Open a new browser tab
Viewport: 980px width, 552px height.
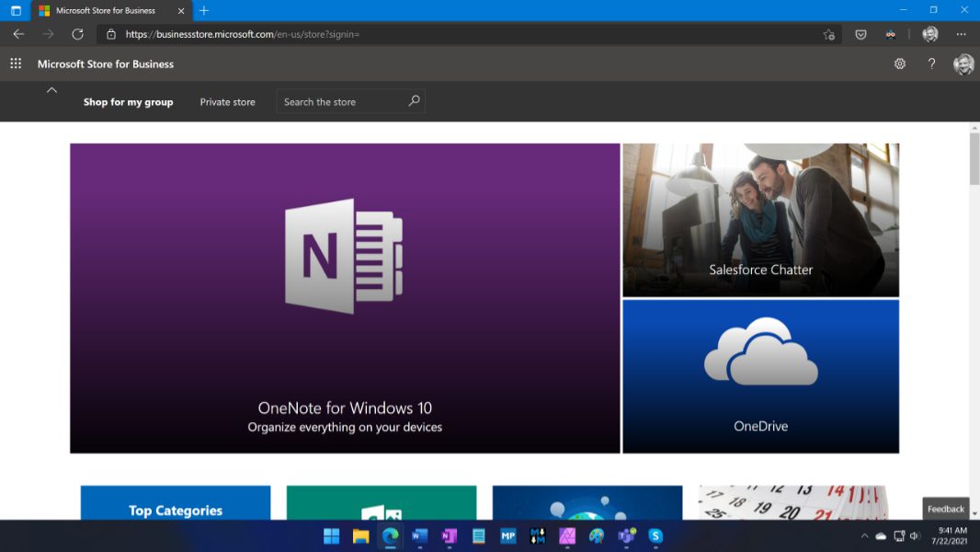click(x=204, y=10)
